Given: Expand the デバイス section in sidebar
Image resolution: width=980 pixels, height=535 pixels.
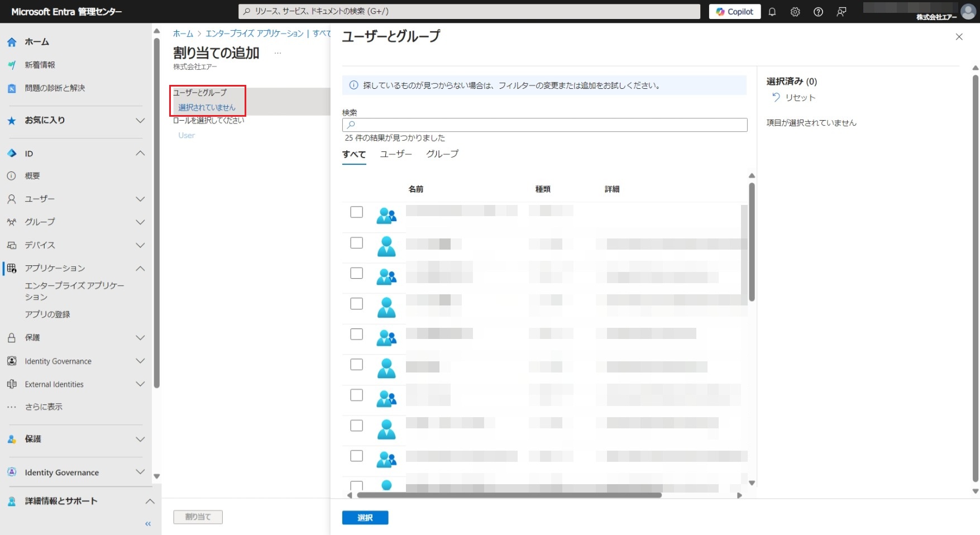Looking at the screenshot, I should point(140,245).
